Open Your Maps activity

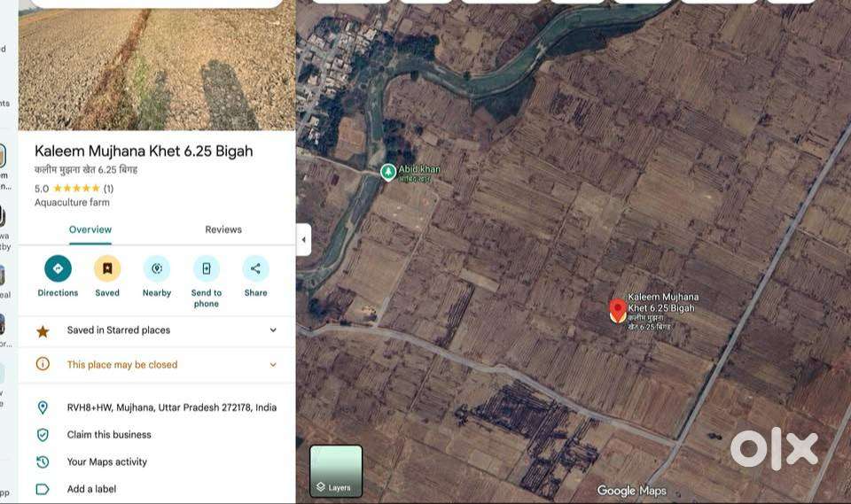pyautogui.click(x=107, y=461)
